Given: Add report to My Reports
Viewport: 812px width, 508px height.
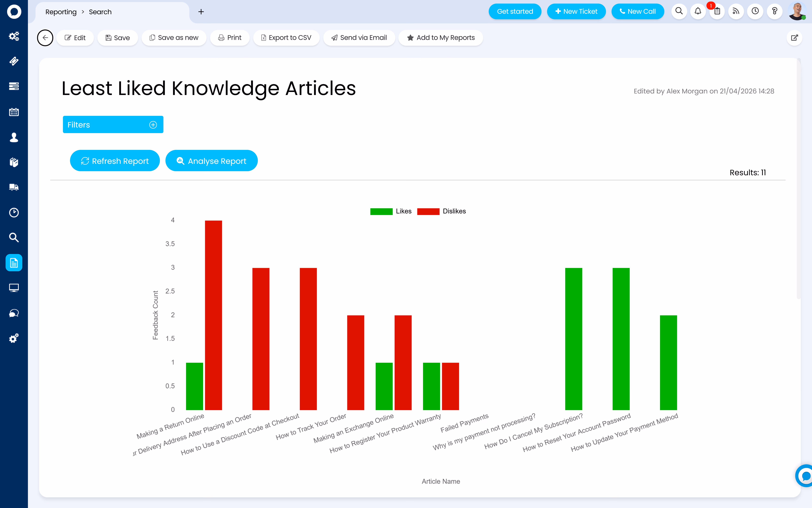Looking at the screenshot, I should pyautogui.click(x=441, y=38).
